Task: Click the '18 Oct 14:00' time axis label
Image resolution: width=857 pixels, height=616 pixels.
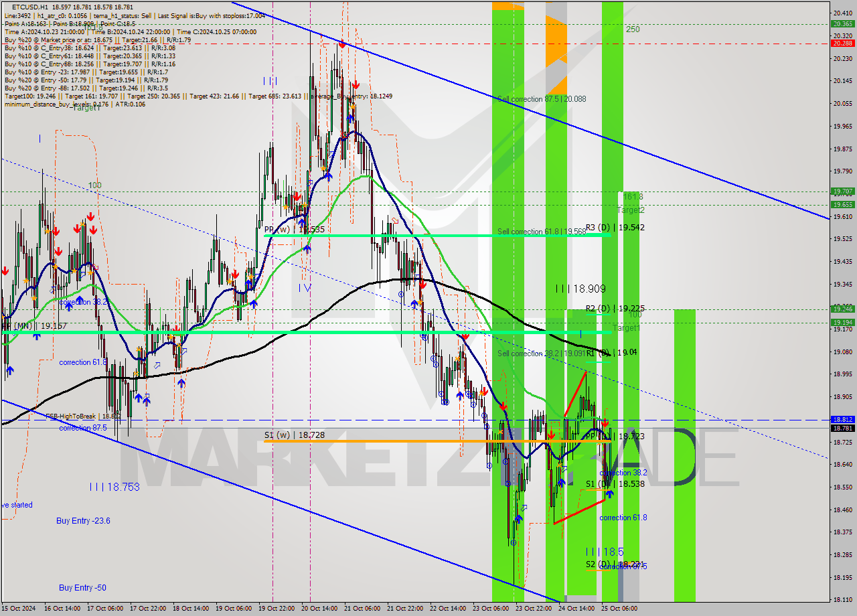Action: tap(190, 609)
